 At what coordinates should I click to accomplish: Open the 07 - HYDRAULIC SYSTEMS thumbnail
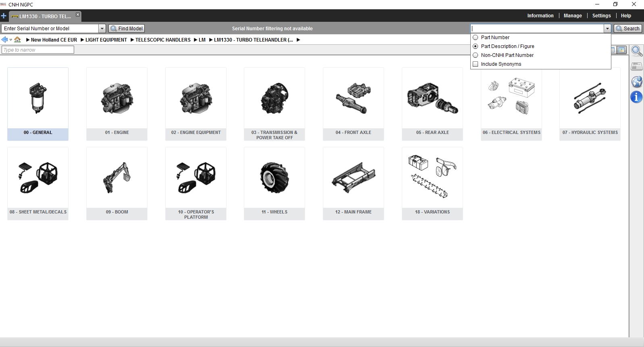coord(590,104)
